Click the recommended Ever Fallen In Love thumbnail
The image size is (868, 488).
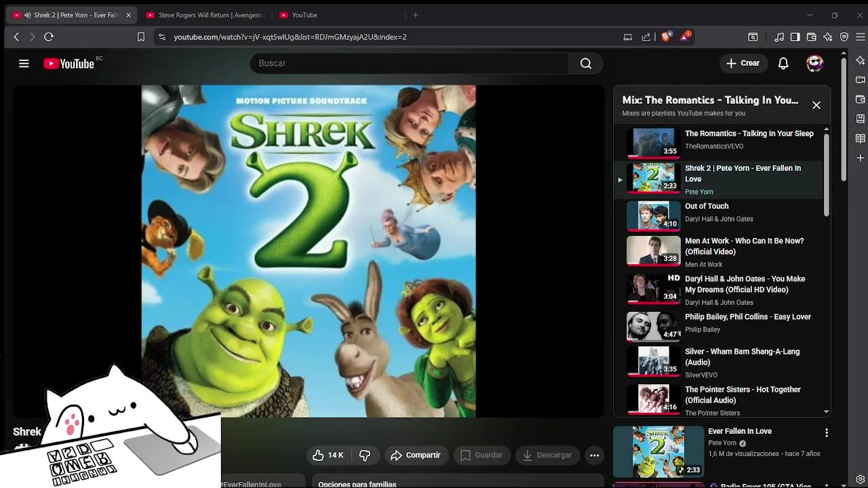(x=658, y=451)
